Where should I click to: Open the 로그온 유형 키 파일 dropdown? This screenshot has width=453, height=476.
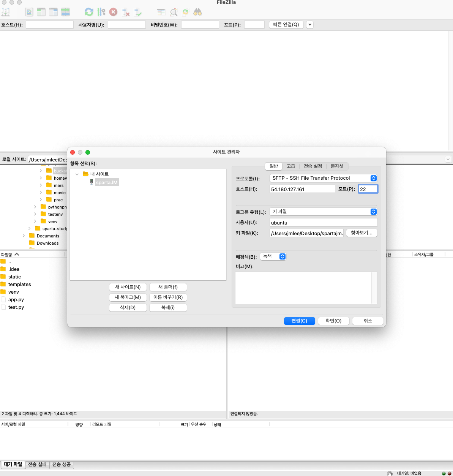(x=324, y=211)
